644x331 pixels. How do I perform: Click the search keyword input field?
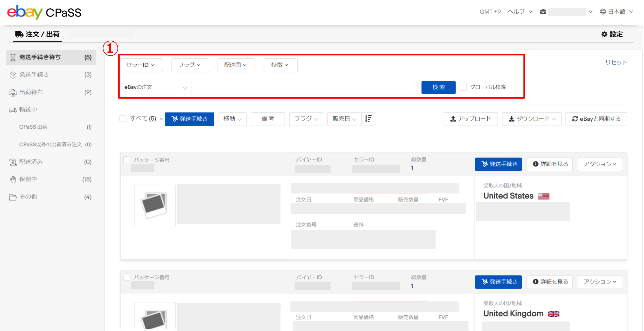pos(304,87)
